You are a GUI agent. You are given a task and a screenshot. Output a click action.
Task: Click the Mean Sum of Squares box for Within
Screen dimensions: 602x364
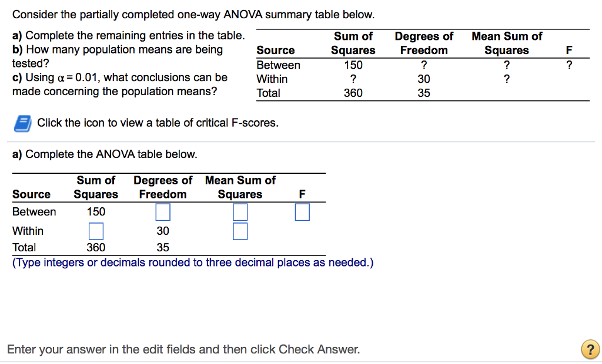pyautogui.click(x=240, y=231)
